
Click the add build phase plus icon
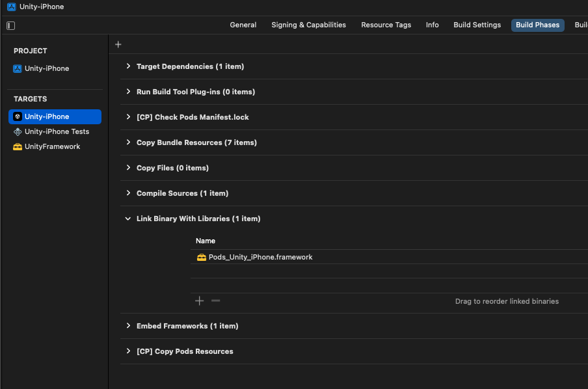118,45
